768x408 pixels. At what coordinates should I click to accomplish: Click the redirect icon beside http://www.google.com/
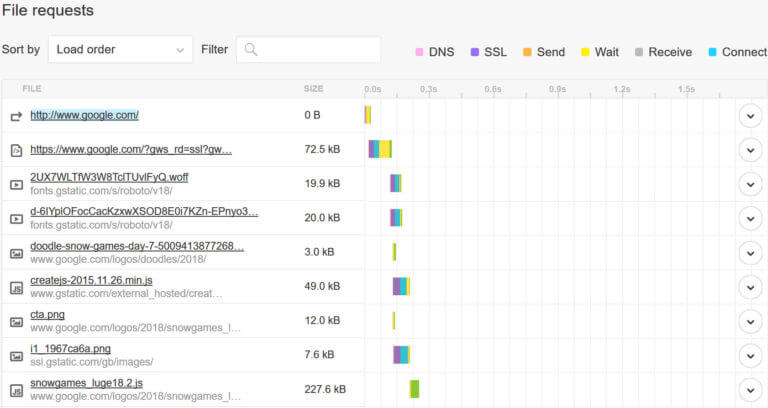(x=16, y=116)
